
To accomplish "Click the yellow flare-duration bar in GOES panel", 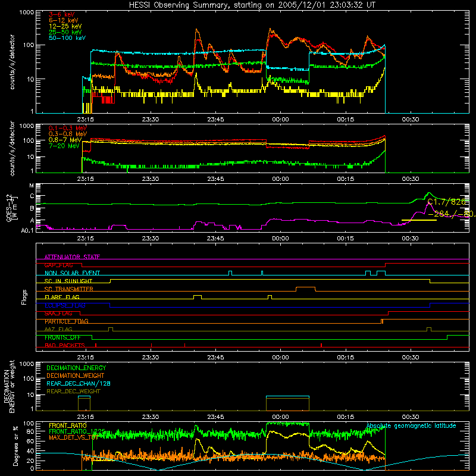I will point(419,220).
